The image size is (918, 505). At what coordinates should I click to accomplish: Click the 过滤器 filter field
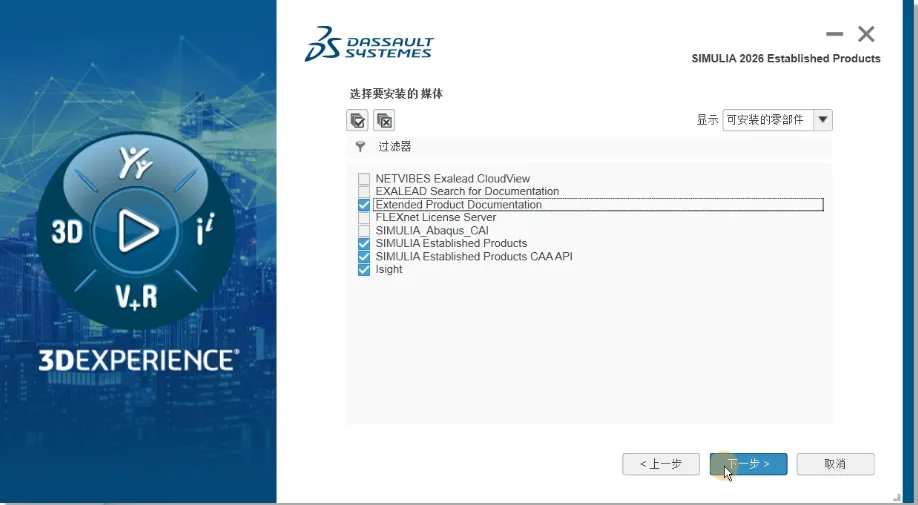tap(589, 147)
